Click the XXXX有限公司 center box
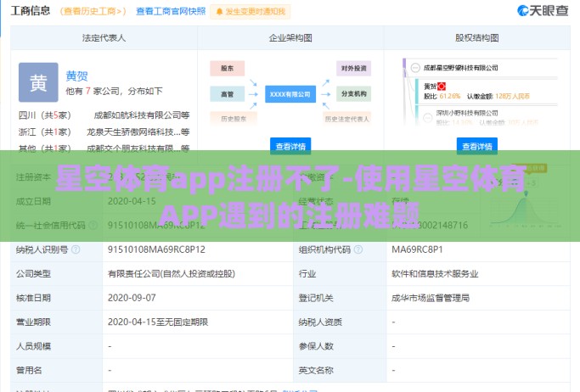This screenshot has height=392, width=580. tap(290, 94)
